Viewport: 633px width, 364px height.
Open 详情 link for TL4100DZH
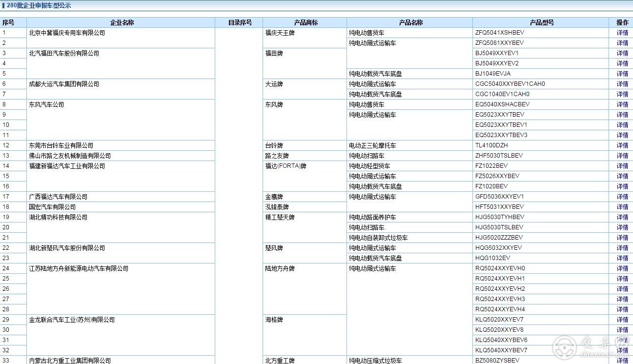pos(622,146)
